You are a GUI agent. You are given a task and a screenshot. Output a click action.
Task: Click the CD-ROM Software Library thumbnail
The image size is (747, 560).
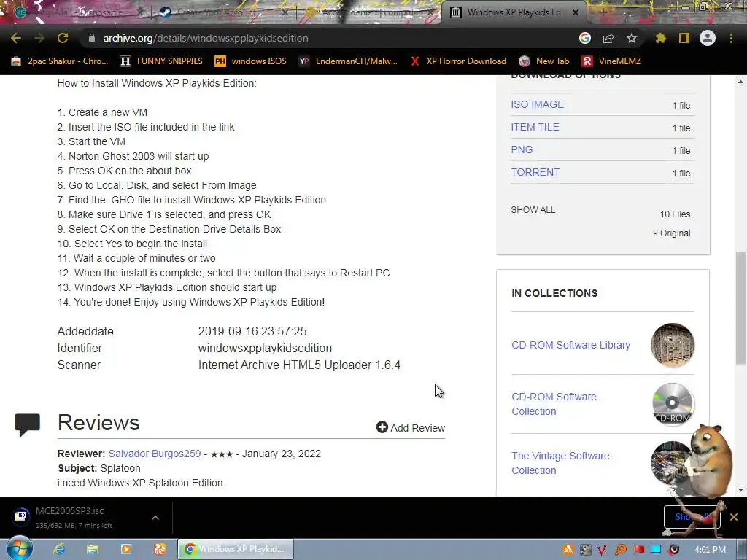672,345
